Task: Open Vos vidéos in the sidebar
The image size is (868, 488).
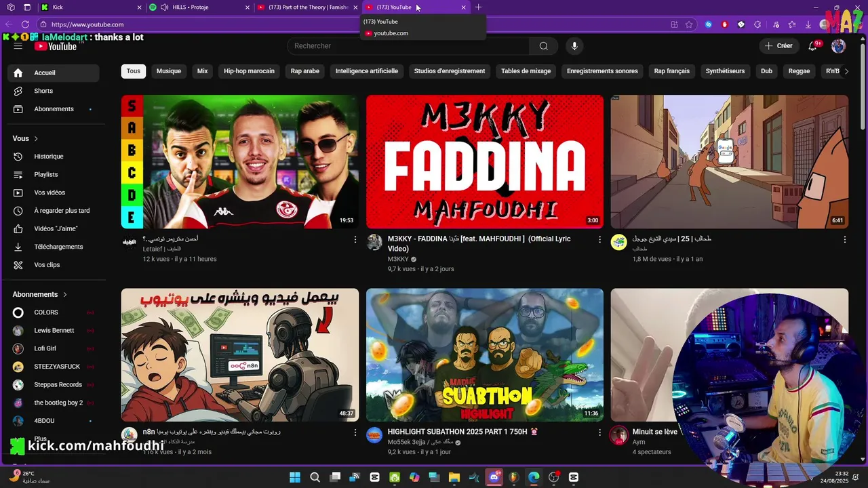Action: click(54, 192)
